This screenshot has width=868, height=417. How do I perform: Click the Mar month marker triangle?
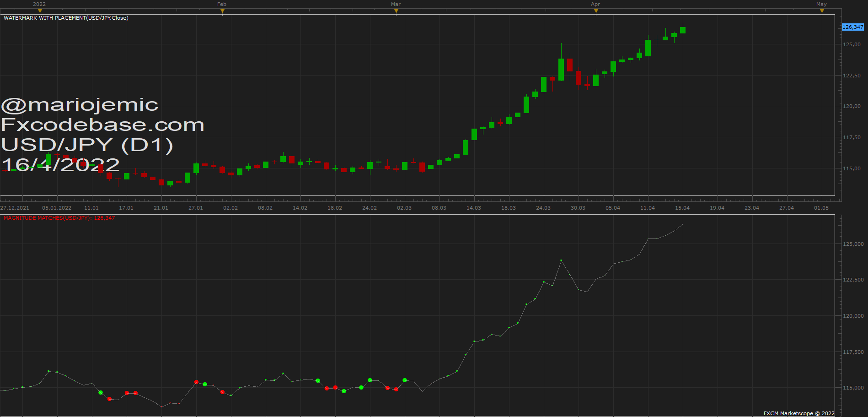(x=396, y=11)
